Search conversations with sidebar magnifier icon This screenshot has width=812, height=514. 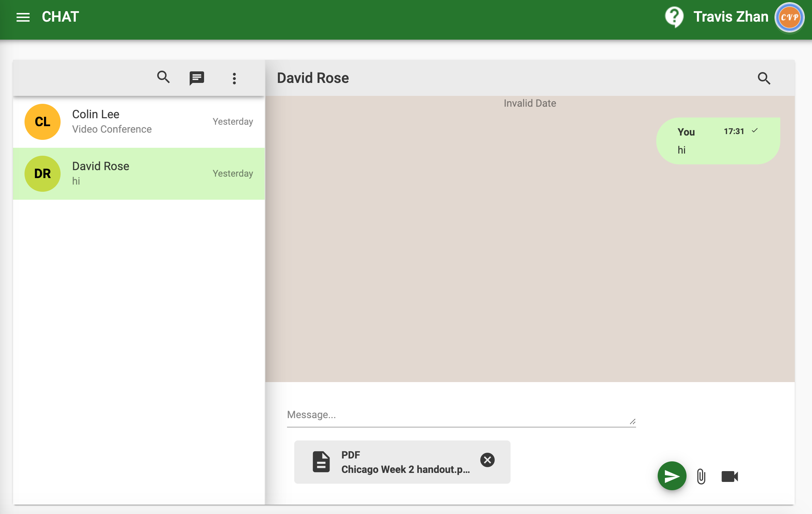(x=163, y=77)
